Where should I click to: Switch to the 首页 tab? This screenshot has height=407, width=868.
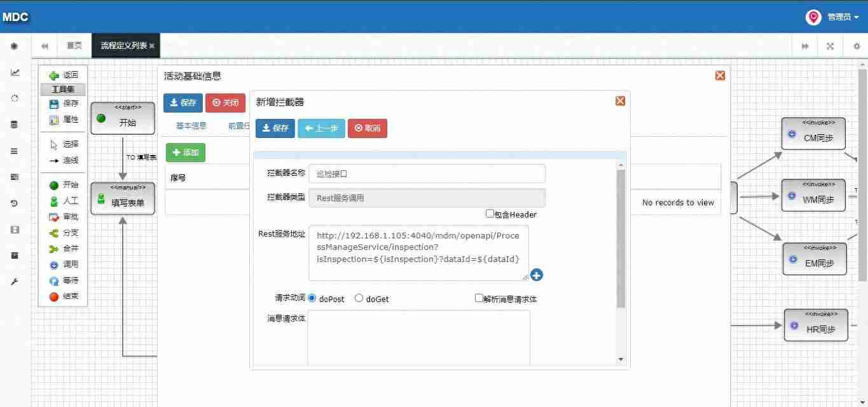tap(74, 46)
